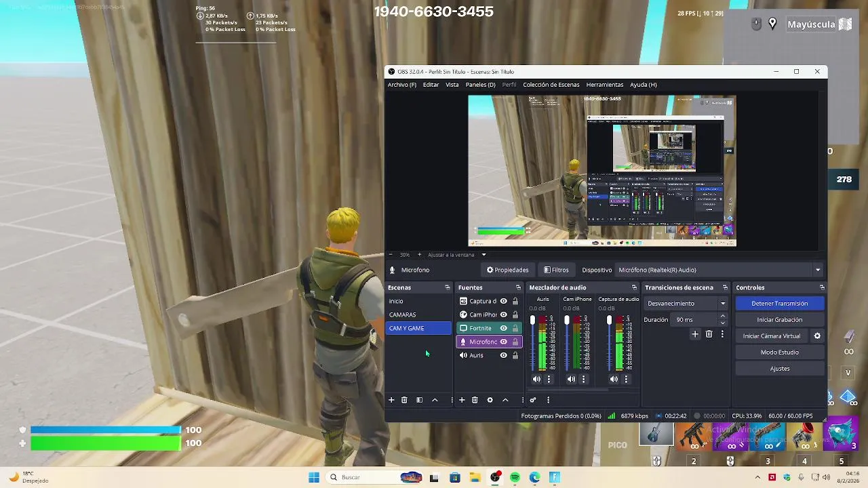
Task: Click Detener Transmisión button
Action: point(779,304)
